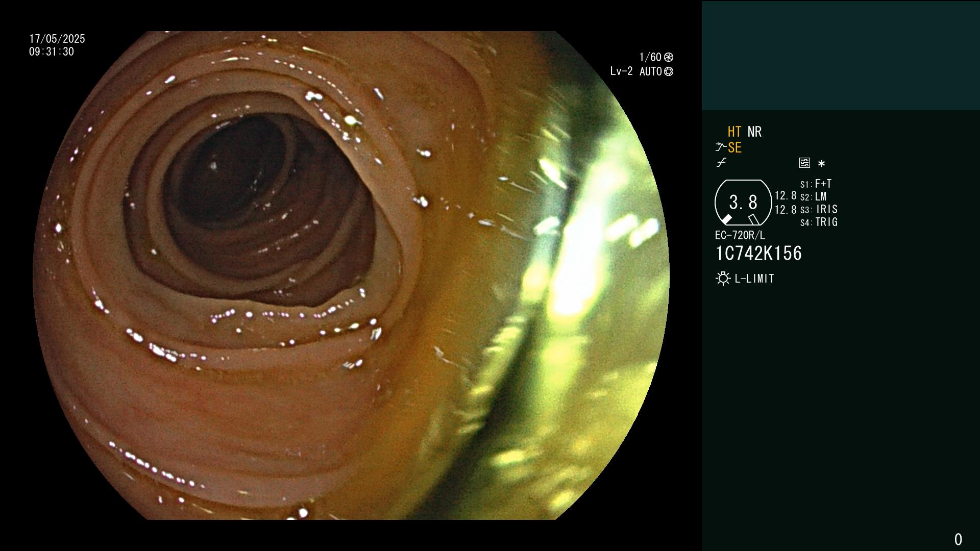
Task: Click the S2 LM switch assignment
Action: [x=814, y=196]
